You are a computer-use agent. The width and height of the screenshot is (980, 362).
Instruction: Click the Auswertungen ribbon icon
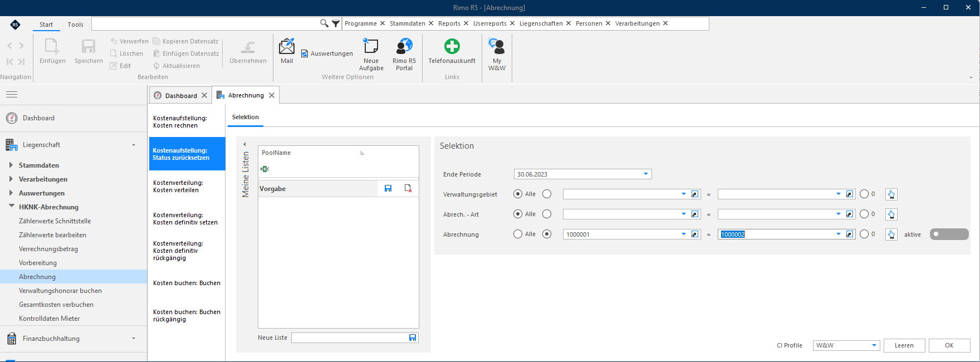point(305,53)
